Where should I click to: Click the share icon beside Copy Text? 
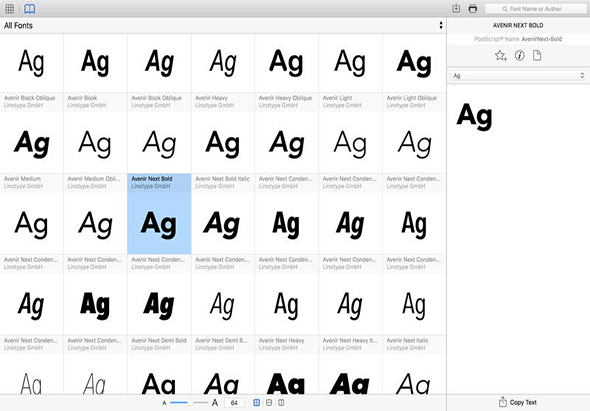[x=503, y=402]
